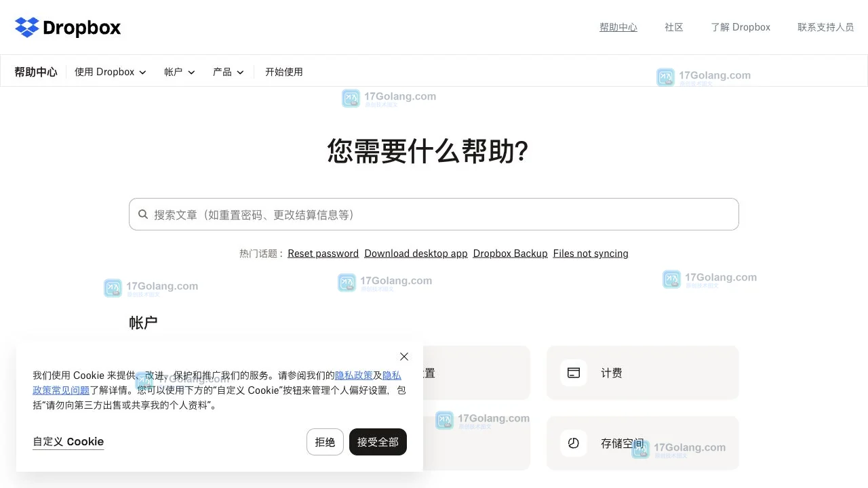This screenshot has height=488, width=868.
Task: Click the 您需要什么帮助? heading
Action: point(428,150)
